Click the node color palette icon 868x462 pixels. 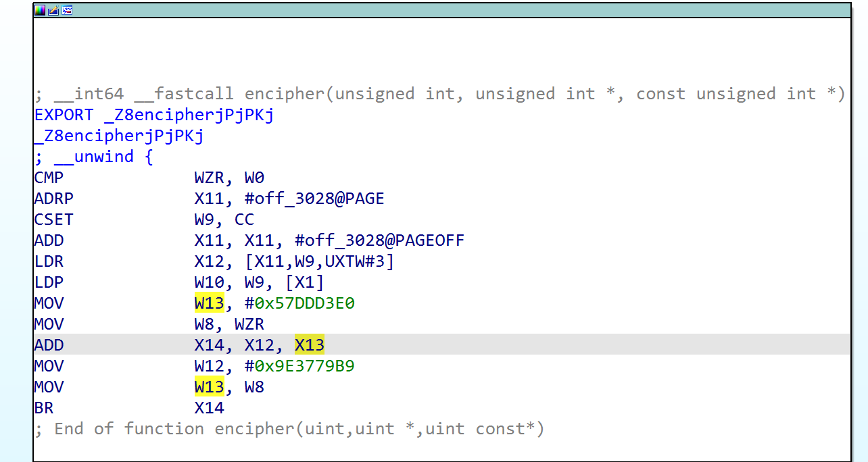point(40,10)
